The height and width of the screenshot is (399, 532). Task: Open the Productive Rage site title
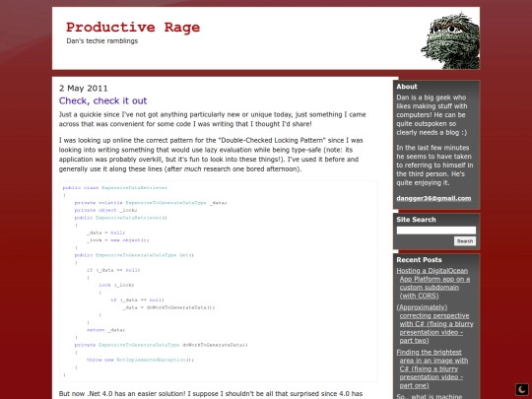133,28
